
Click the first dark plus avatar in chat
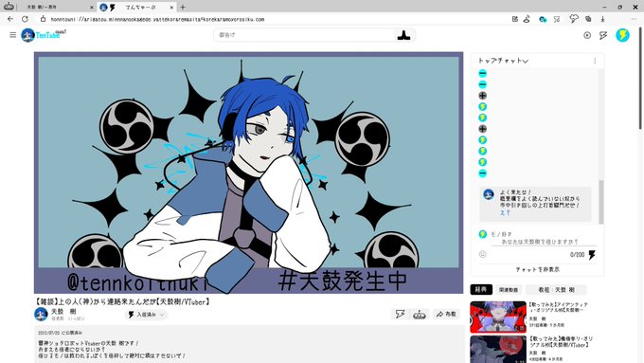tap(483, 96)
